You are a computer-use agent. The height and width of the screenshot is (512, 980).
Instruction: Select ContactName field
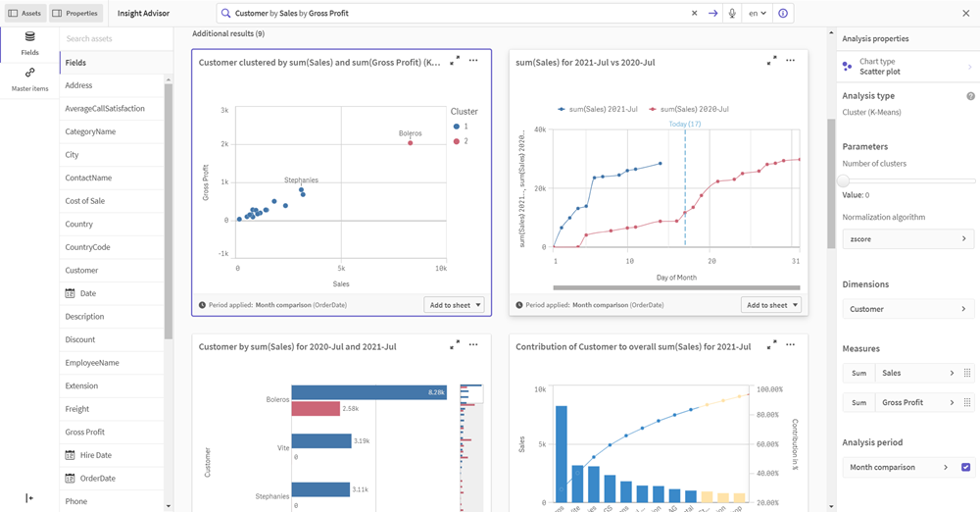click(112, 178)
